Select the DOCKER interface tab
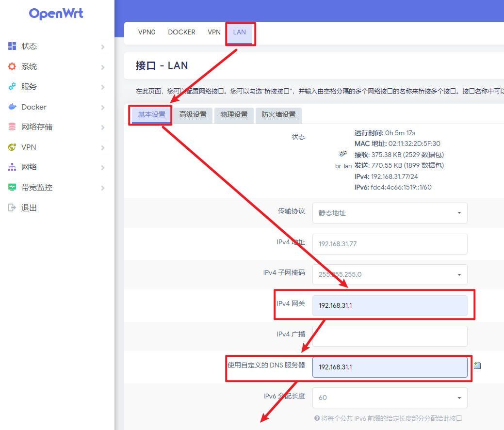Viewport: 504px width, 430px height. point(181,32)
